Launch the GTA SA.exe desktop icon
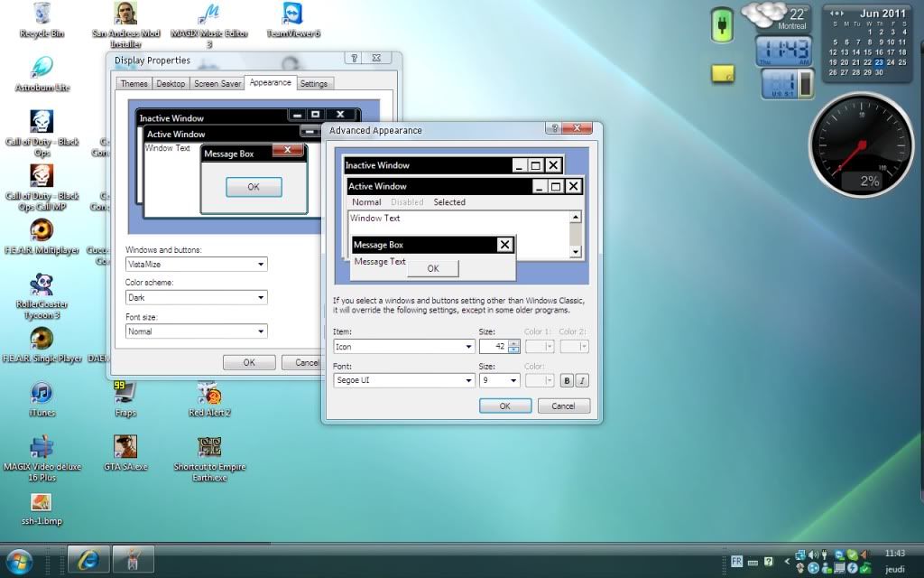Viewport: 924px width, 578px height. click(125, 447)
